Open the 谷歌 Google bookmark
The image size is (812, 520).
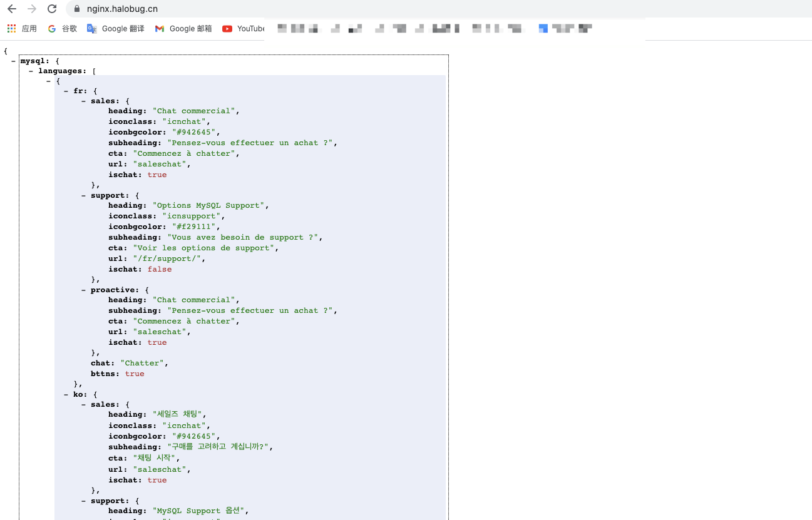point(62,28)
